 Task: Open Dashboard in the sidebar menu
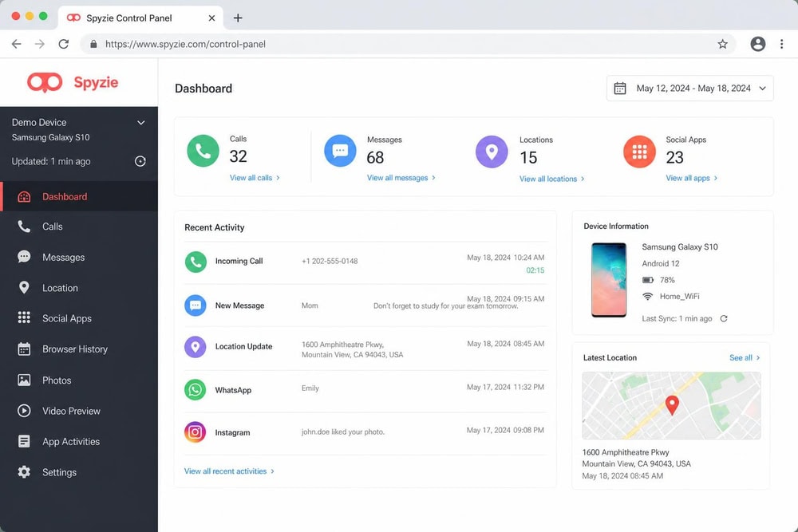79,197
